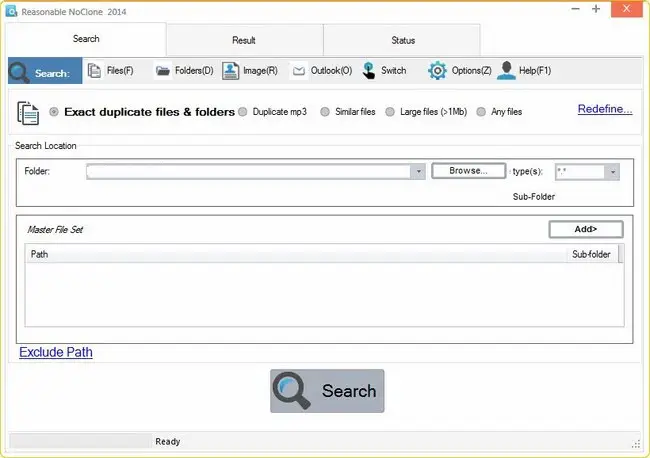This screenshot has height=458, width=650.
Task: Open the Exclude Path link
Action: (56, 352)
